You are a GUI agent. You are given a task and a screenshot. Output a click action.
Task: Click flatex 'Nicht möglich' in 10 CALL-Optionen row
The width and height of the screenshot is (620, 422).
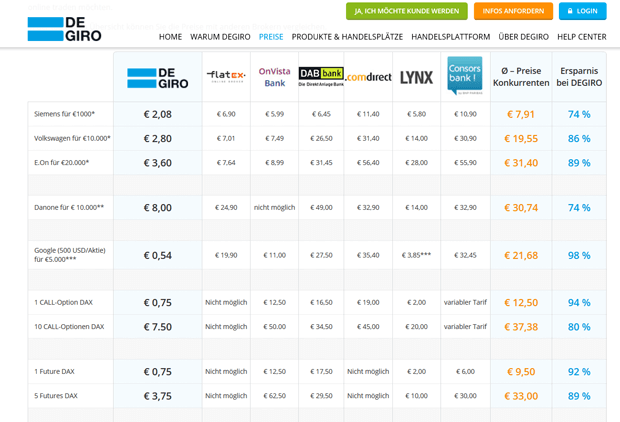(226, 327)
